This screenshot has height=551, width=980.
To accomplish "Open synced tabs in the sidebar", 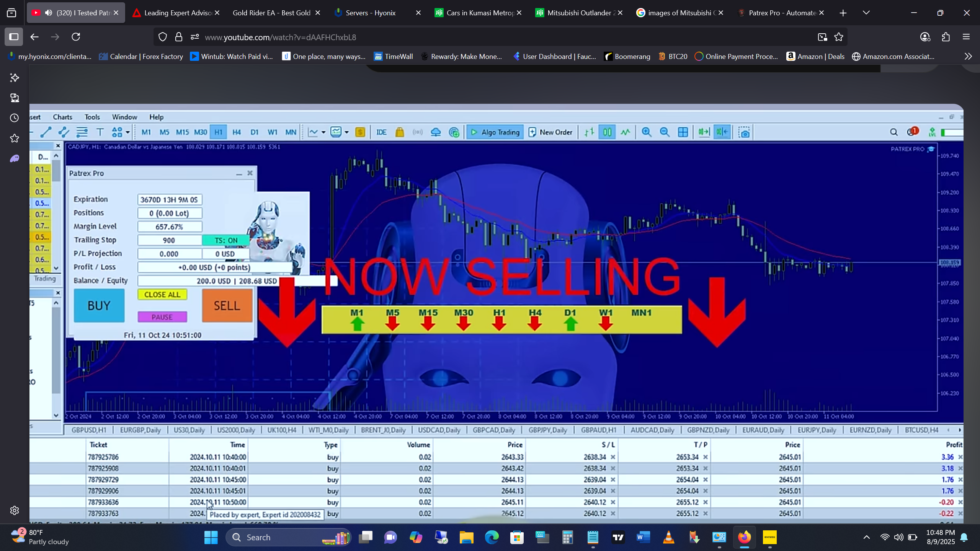I will point(15,98).
